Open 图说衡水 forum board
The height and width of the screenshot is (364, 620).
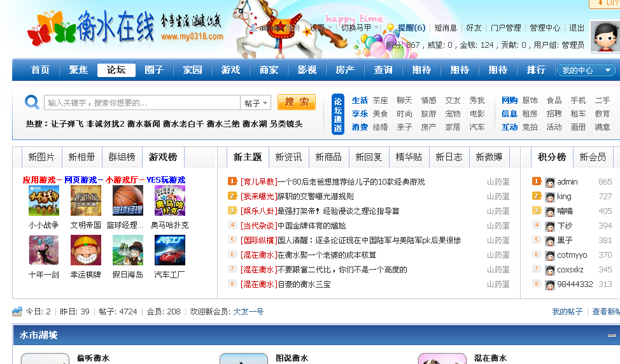[x=292, y=358]
